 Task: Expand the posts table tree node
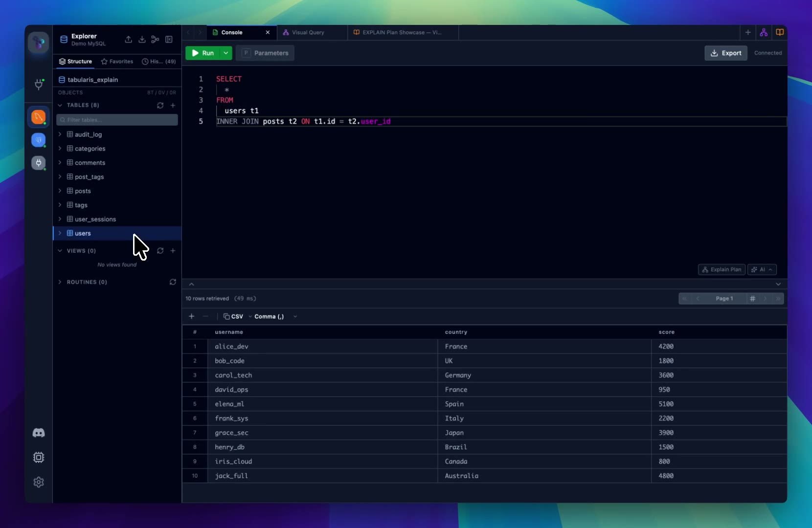click(x=60, y=191)
